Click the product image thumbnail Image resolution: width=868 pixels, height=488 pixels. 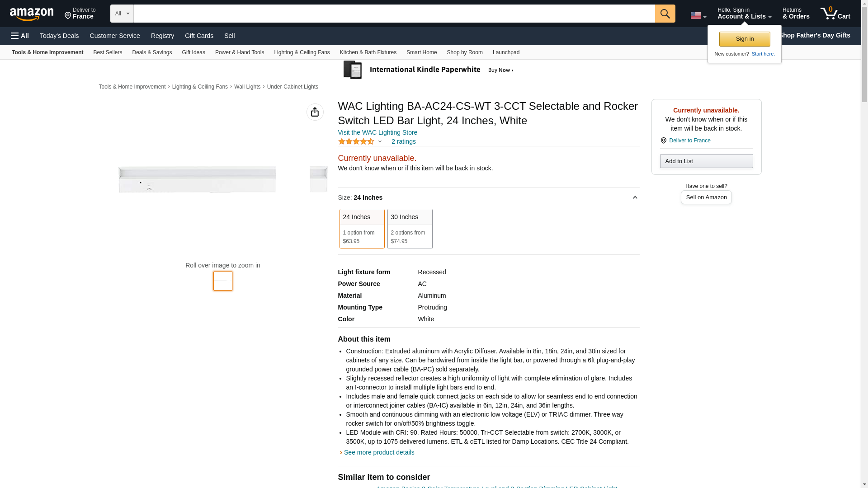pyautogui.click(x=222, y=281)
